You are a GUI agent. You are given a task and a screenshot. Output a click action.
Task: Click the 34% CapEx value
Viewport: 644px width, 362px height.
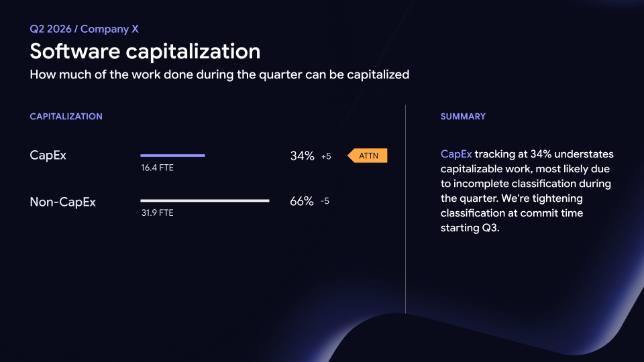coord(303,156)
